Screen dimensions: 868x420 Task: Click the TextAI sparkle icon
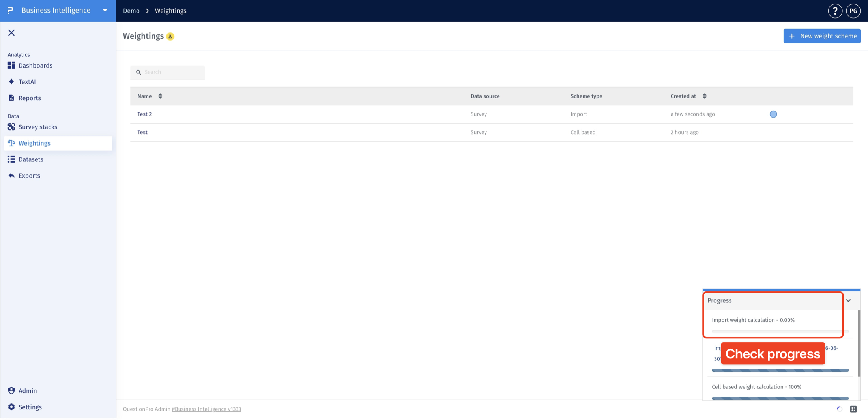[x=11, y=81]
